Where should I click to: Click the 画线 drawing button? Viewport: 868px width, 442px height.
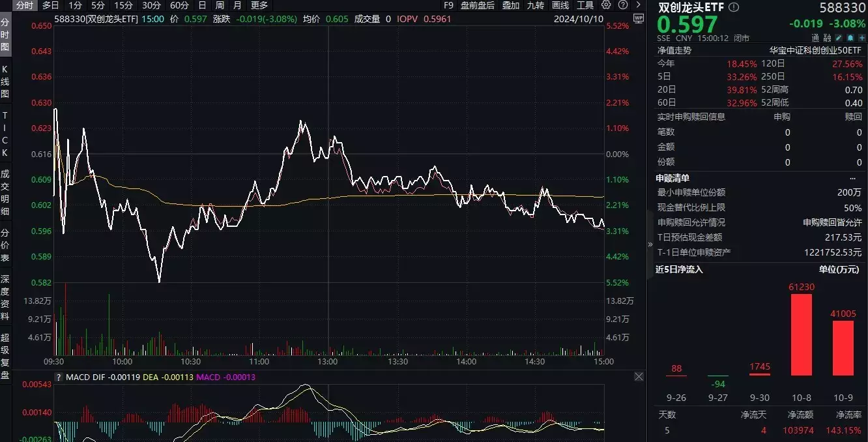click(x=560, y=5)
